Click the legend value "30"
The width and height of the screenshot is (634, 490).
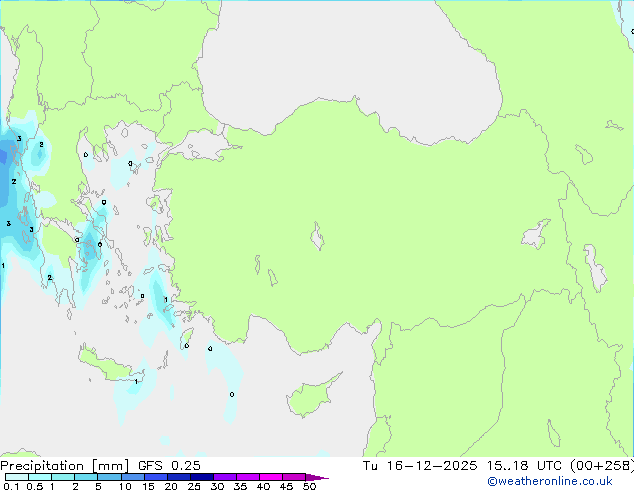click(x=217, y=486)
